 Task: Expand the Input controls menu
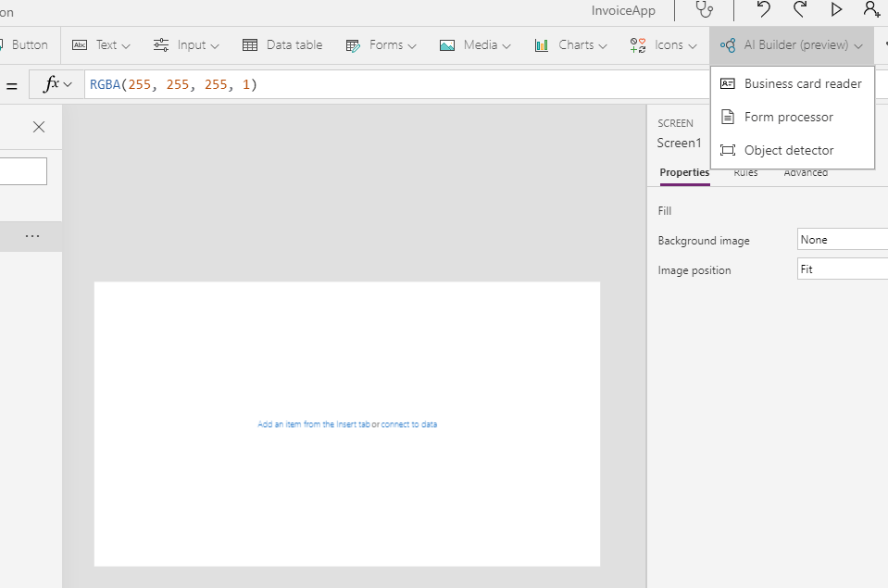pos(186,44)
